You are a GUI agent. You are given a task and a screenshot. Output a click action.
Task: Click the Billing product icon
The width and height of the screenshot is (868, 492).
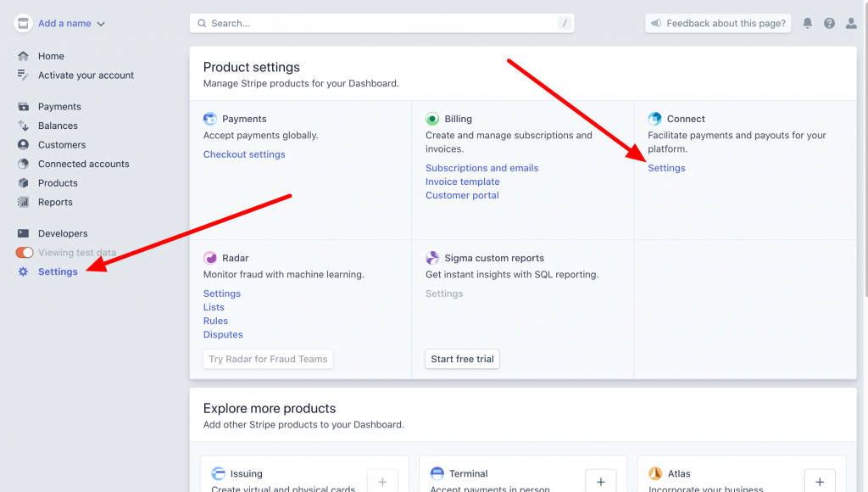coord(432,119)
